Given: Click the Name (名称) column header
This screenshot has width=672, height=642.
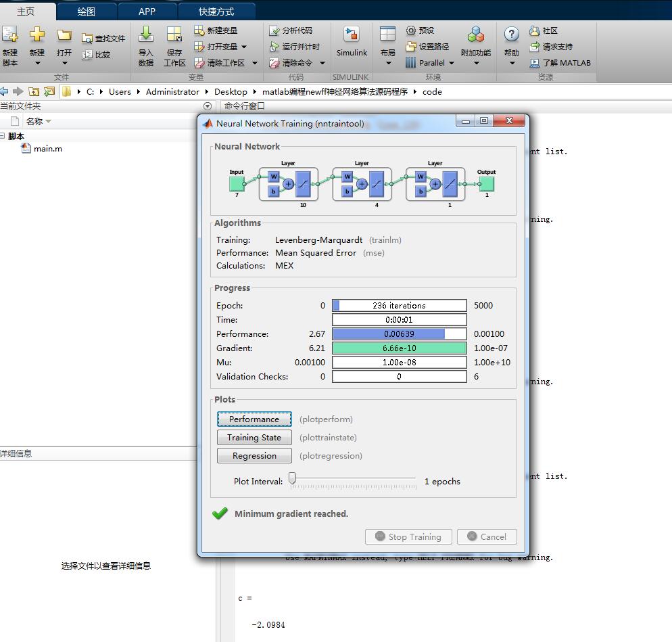Looking at the screenshot, I should [34, 121].
